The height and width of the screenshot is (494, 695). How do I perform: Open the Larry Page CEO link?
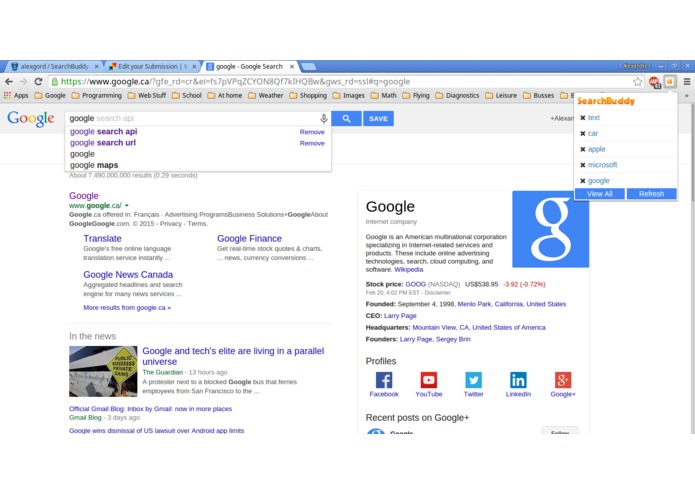click(x=400, y=316)
